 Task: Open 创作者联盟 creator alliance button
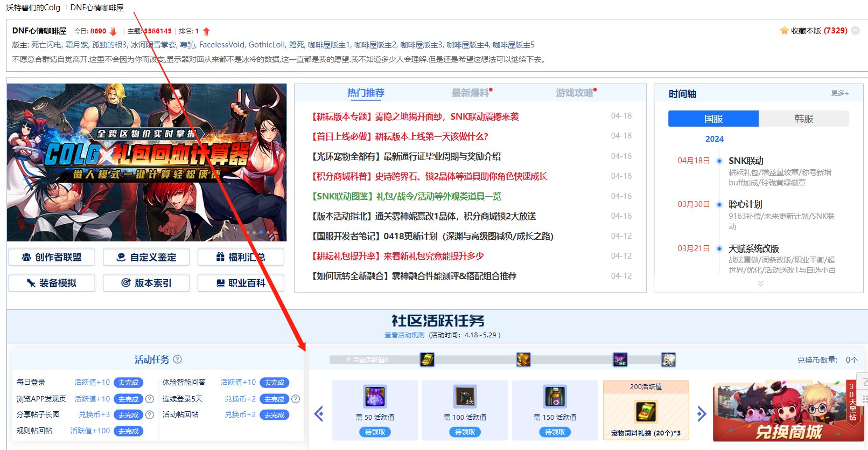pyautogui.click(x=52, y=257)
